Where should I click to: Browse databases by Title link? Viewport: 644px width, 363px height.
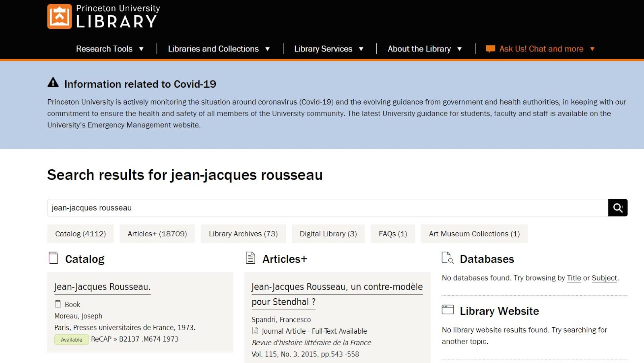pos(574,278)
